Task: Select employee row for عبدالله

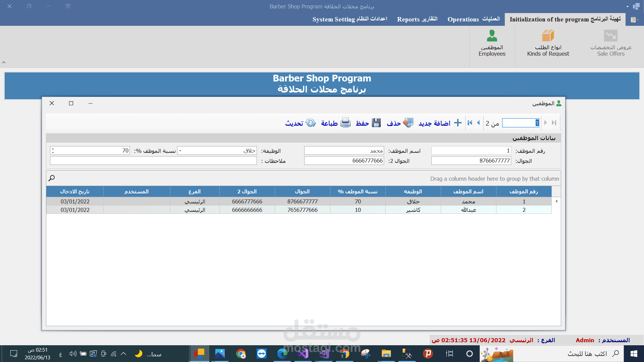Action: [468, 210]
